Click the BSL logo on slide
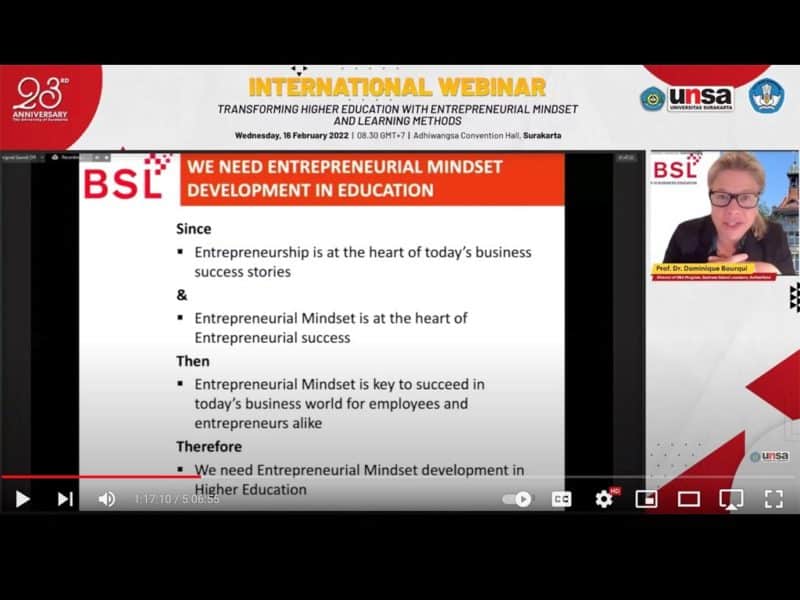This screenshot has height=600, width=800. click(x=125, y=180)
